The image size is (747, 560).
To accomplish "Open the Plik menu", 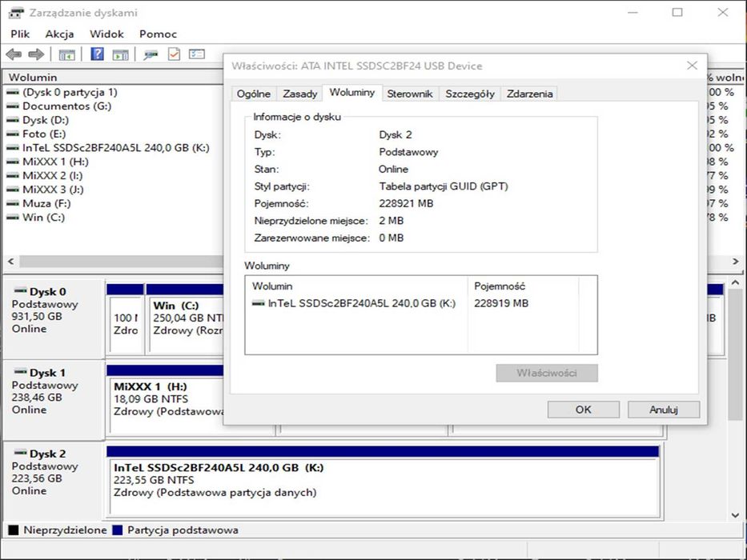I will point(20,34).
